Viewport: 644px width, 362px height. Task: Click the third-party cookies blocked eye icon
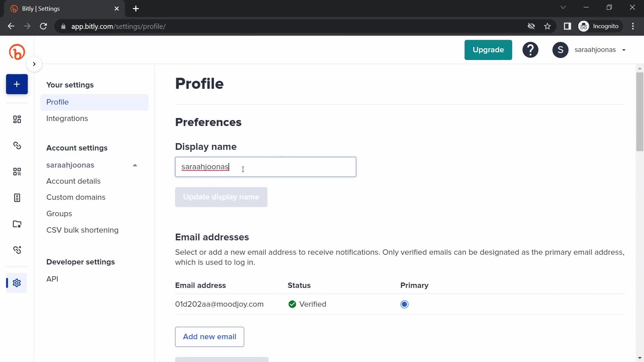click(x=531, y=26)
